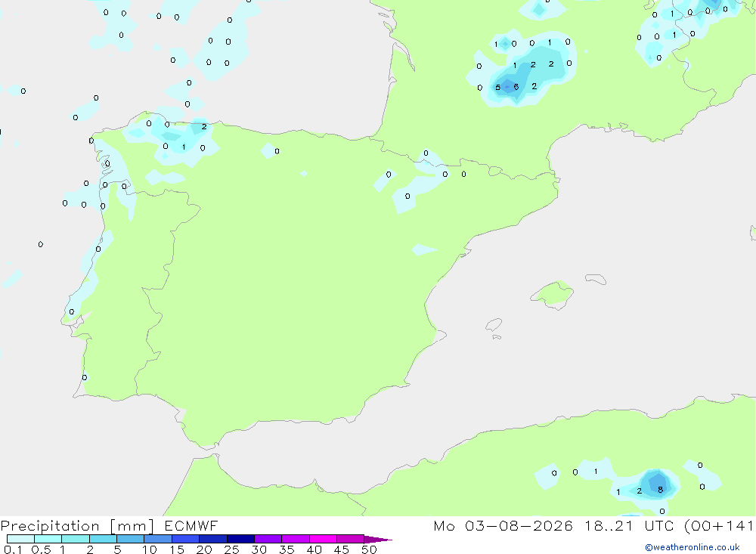This screenshot has width=756, height=554.
Task: Open the weatheronline.co.uk link
Action: [x=692, y=547]
